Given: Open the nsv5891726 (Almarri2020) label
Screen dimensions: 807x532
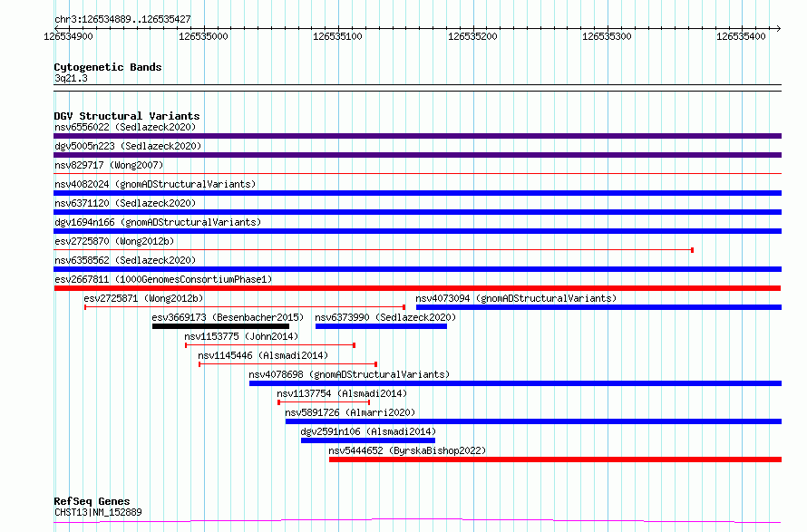Looking at the screenshot, I should tap(350, 412).
